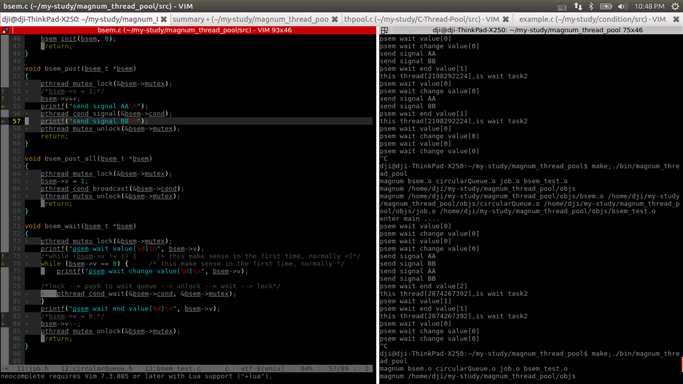Open the battery status indicator
The width and height of the screenshot is (683, 384).
click(x=605, y=6)
